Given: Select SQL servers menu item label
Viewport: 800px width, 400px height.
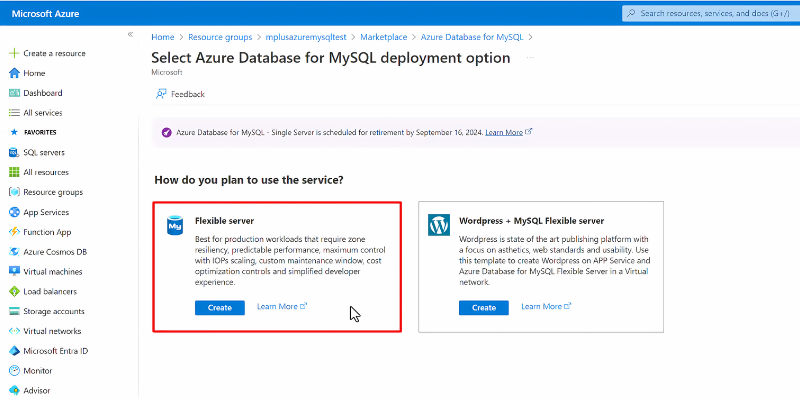Looking at the screenshot, I should [x=44, y=153].
